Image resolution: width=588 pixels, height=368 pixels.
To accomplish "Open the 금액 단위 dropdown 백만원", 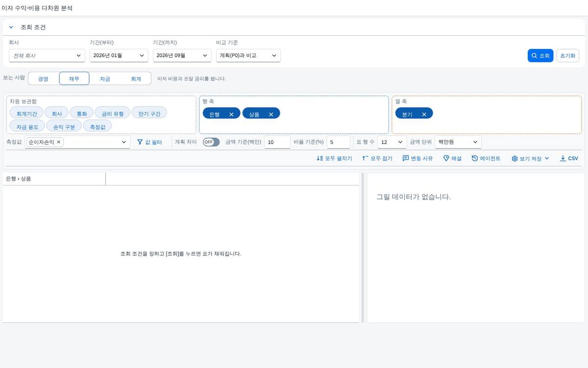I will point(458,142).
